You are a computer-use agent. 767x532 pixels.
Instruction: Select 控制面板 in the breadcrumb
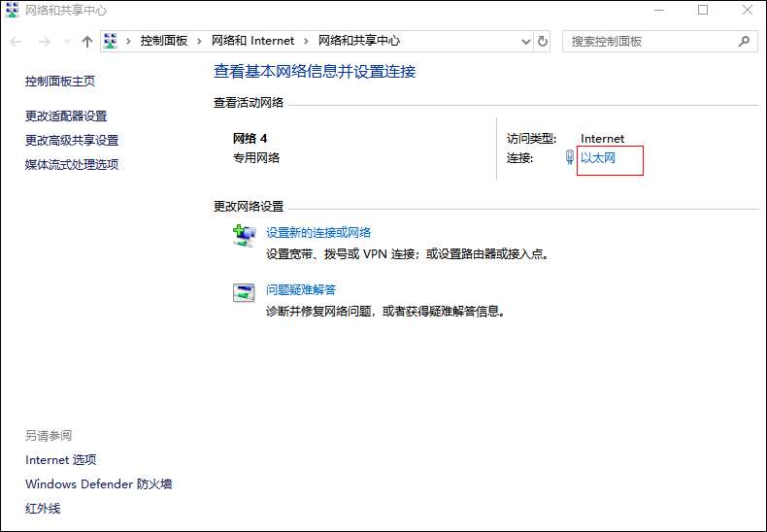(x=164, y=41)
